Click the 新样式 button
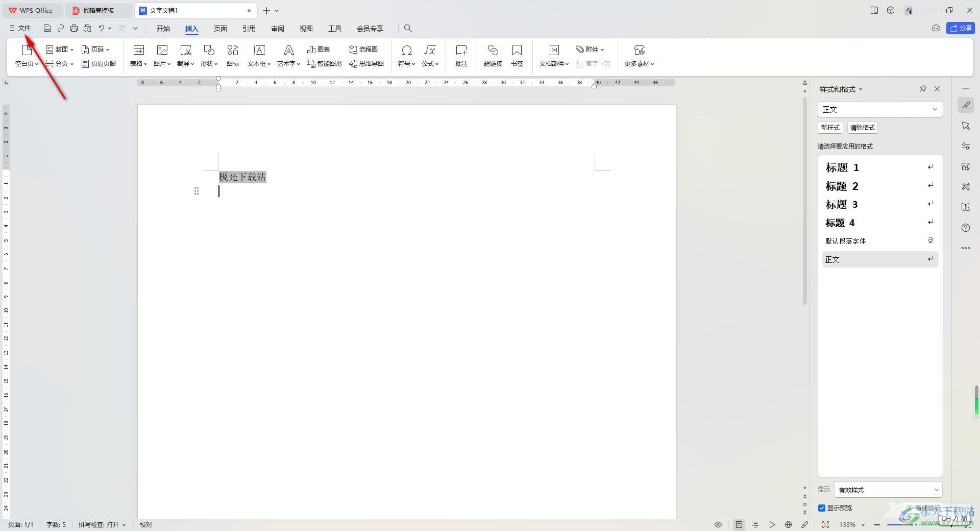This screenshot has width=980, height=531. click(830, 128)
